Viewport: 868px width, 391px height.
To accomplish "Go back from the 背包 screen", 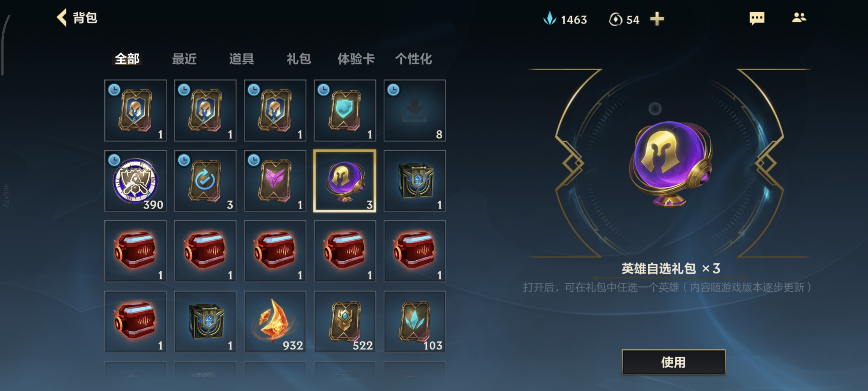I will coord(62,18).
